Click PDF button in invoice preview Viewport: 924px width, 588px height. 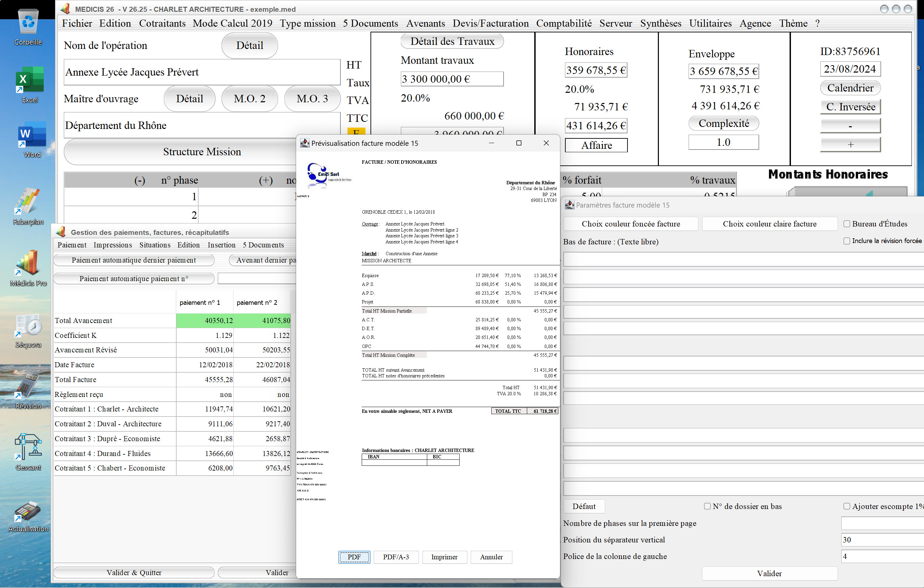point(354,557)
